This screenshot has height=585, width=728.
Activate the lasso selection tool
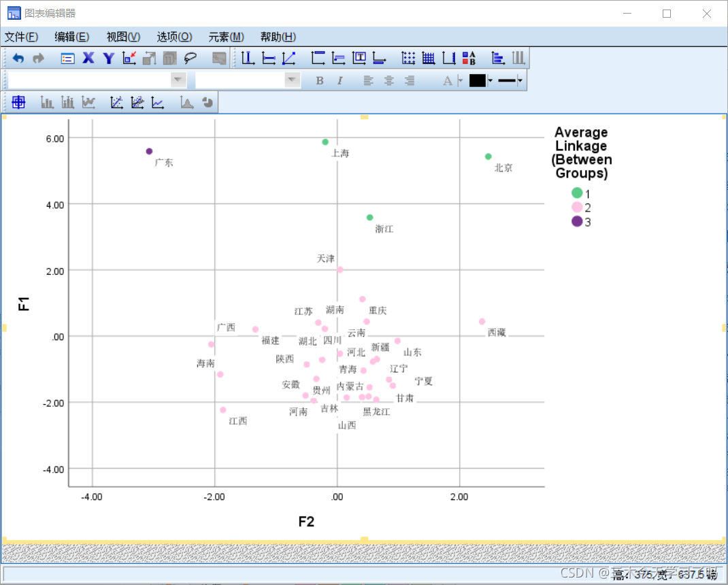point(191,58)
